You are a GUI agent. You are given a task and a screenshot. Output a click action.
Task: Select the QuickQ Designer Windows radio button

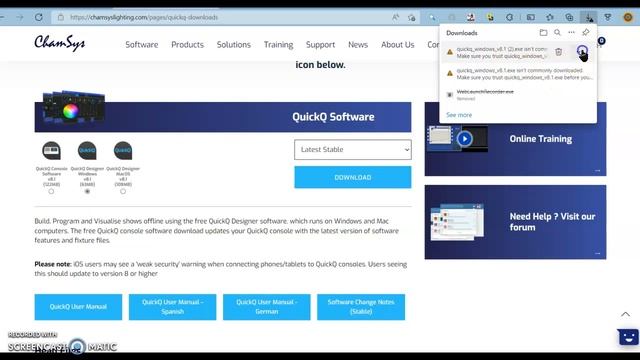[87, 191]
